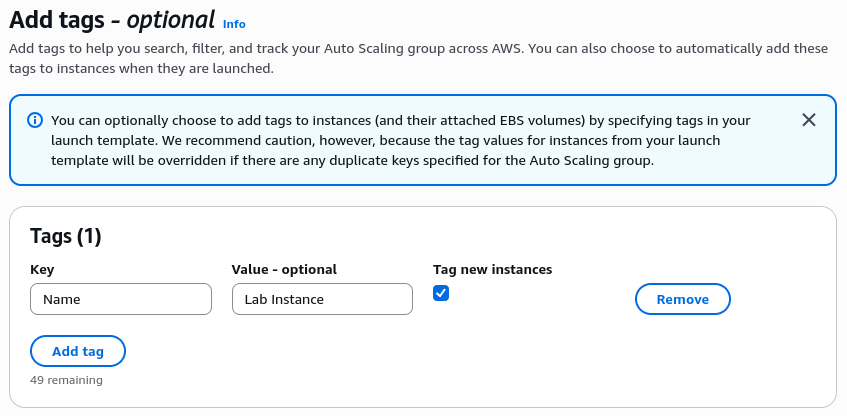847x416 pixels.
Task: Click the italic word optional in the heading
Action: tap(170, 20)
